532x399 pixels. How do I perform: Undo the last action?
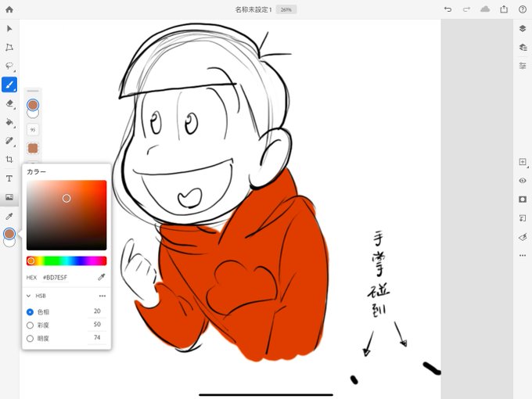[x=448, y=9]
